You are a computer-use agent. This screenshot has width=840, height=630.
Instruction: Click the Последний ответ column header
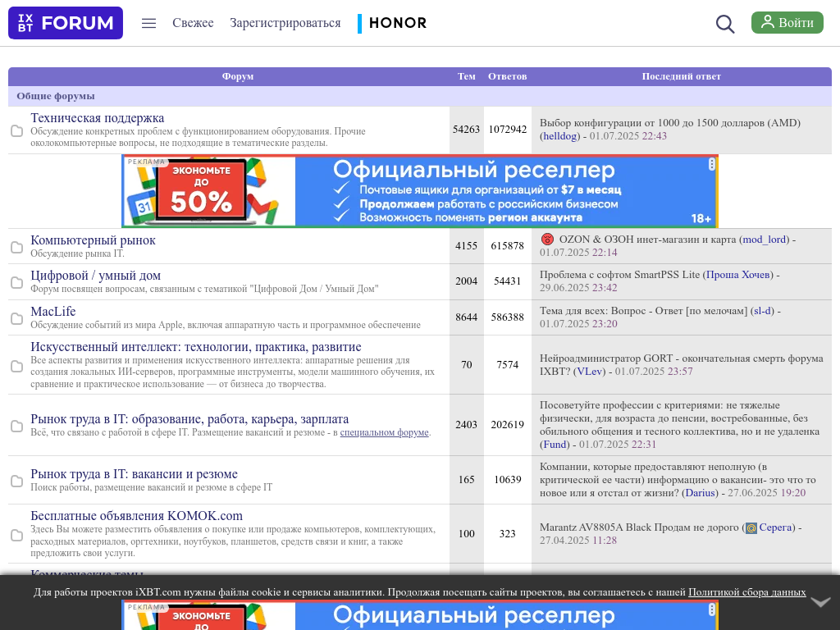coord(682,76)
